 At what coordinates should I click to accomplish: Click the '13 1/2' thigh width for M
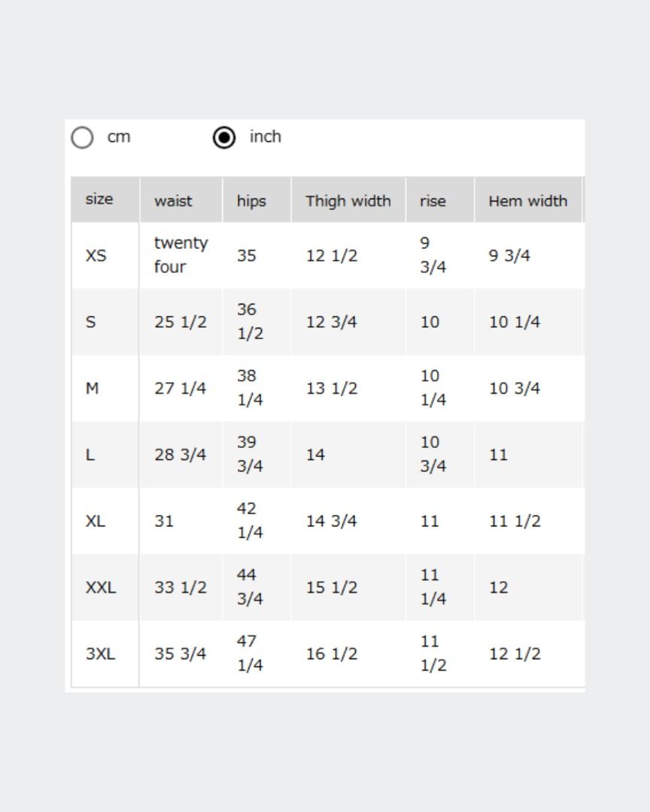(x=332, y=389)
